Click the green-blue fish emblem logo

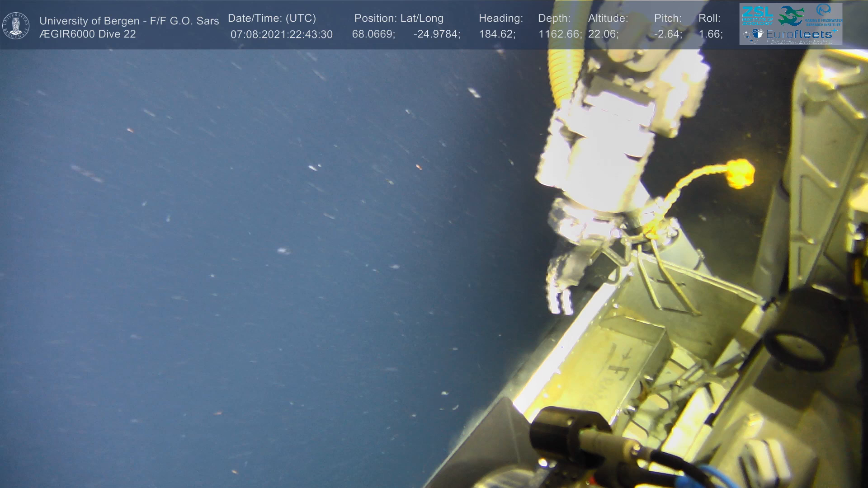click(x=791, y=15)
